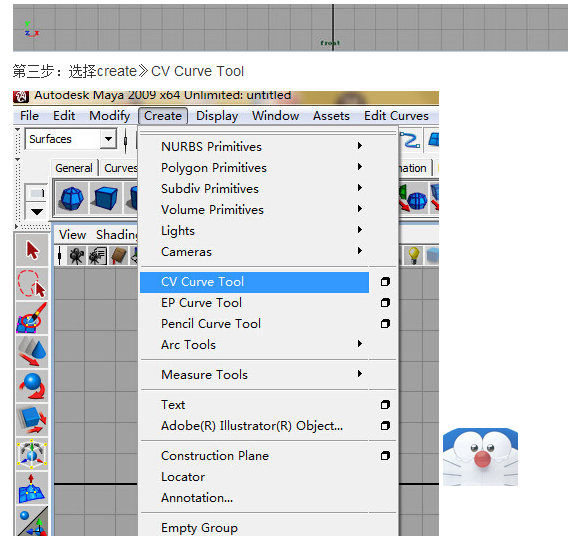Click the Create menu
The width and height of the screenshot is (568, 536).
pos(163,116)
